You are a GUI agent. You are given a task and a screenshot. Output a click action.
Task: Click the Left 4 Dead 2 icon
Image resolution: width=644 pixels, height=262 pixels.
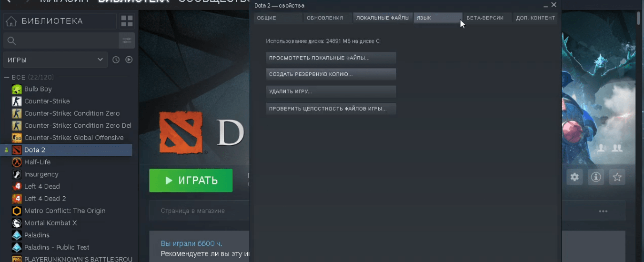17,199
